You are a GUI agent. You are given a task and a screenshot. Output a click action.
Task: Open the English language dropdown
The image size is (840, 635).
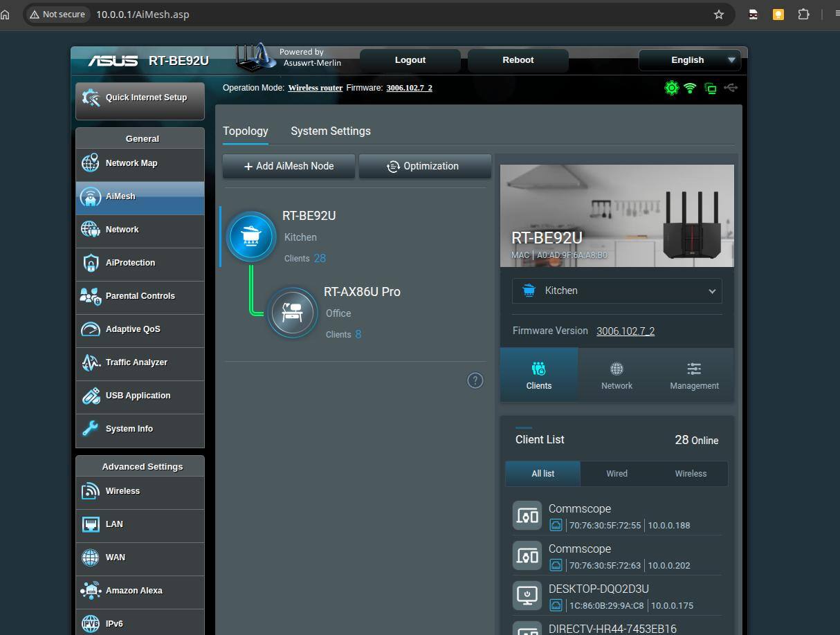689,60
